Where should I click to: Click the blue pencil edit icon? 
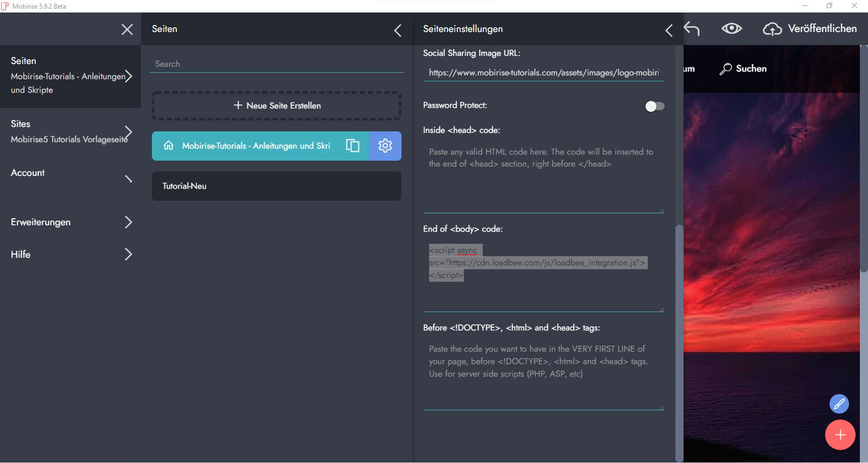point(839,404)
